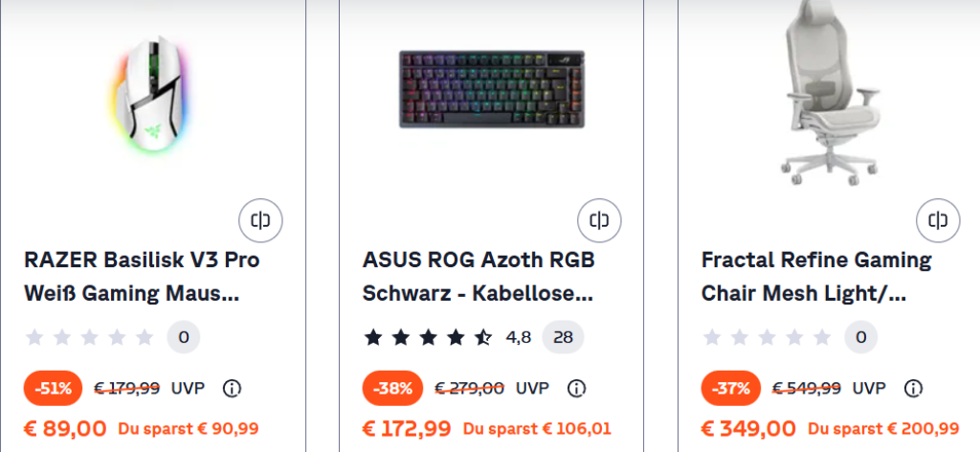Open RAZER Basilisk V3 Pro product title
Image resolution: width=980 pixels, height=452 pixels.
click(141, 276)
